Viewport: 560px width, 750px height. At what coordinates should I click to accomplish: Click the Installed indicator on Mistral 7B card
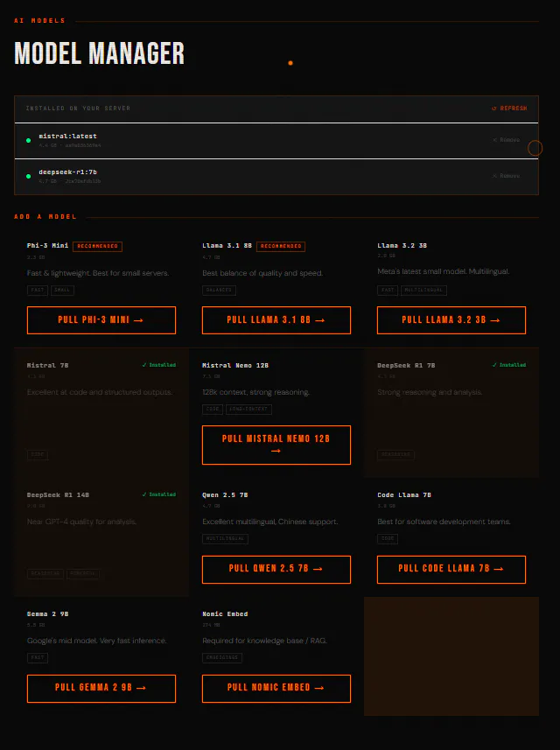point(158,365)
